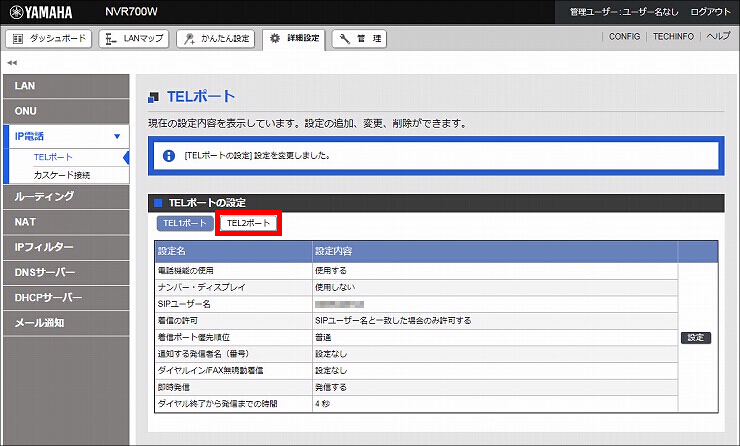Image resolution: width=740 pixels, height=446 pixels.
Task: Click the SIPユーザー名と一致した場合のみ許可する value
Action: [x=393, y=321]
